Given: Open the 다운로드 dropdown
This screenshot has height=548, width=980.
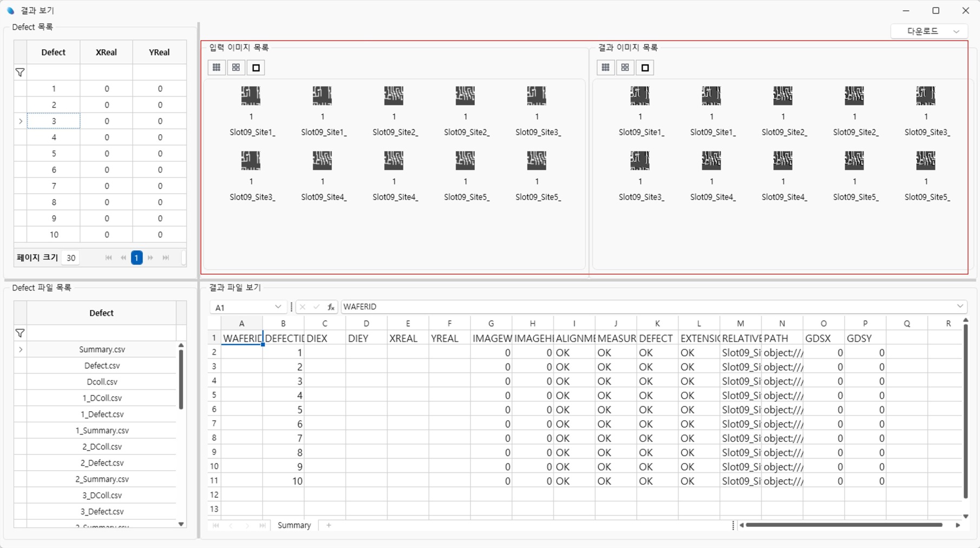Looking at the screenshot, I should (929, 31).
